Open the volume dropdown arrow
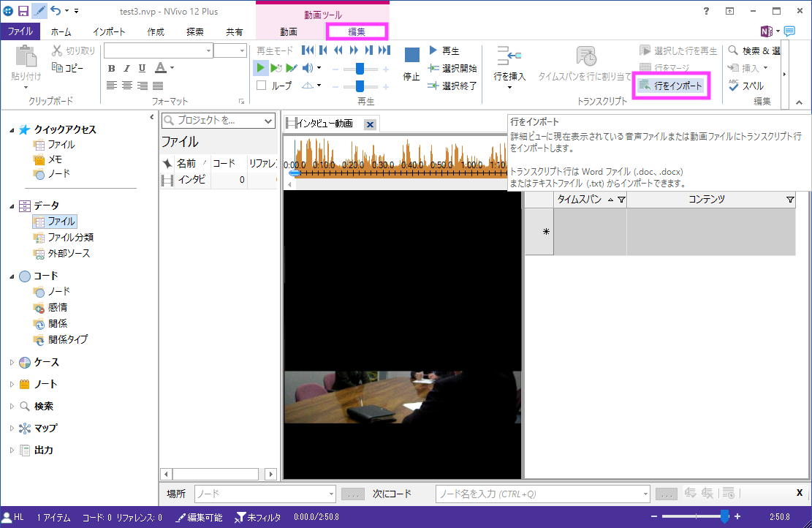Screen dimensions: 812x528 (319, 68)
